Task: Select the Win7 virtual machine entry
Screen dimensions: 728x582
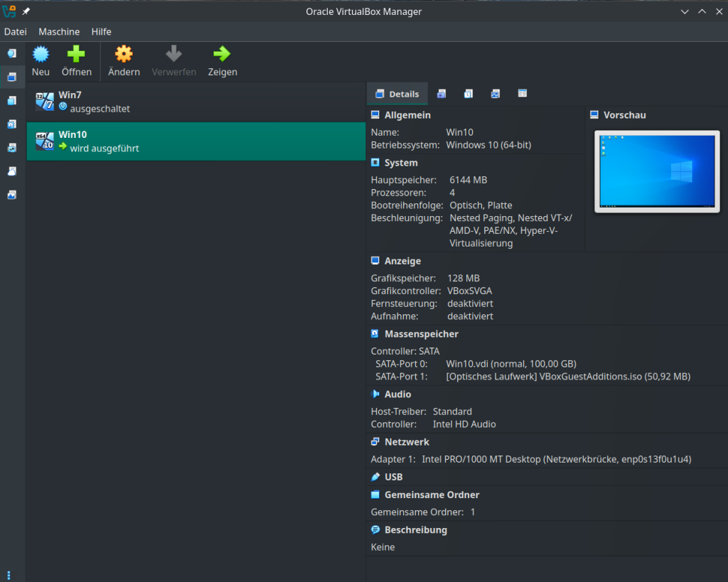Action: point(196,102)
